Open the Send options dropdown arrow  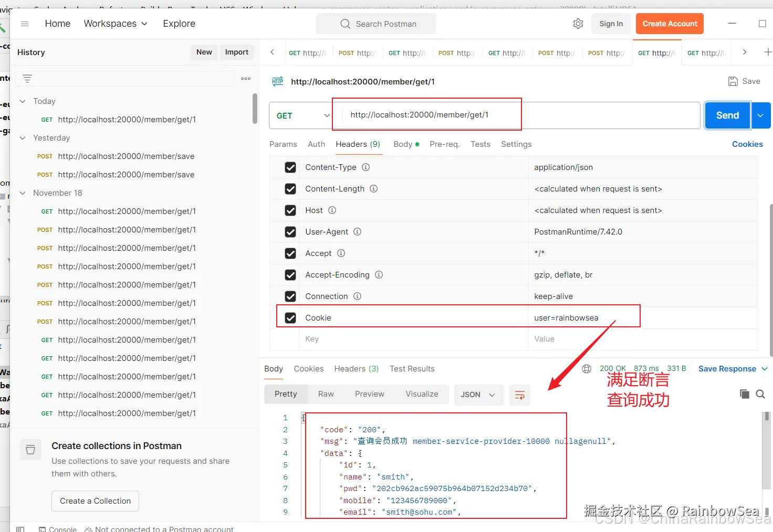point(761,115)
